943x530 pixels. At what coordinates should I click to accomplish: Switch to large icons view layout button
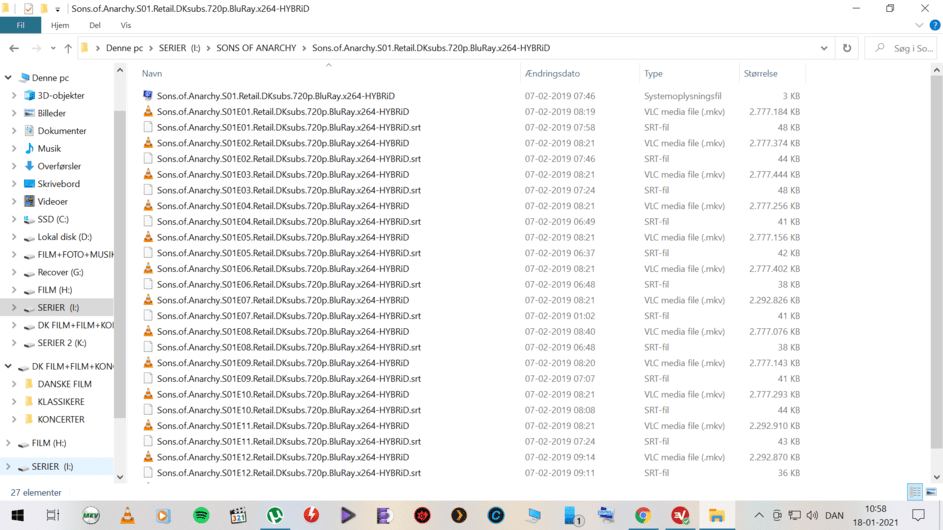coord(932,492)
